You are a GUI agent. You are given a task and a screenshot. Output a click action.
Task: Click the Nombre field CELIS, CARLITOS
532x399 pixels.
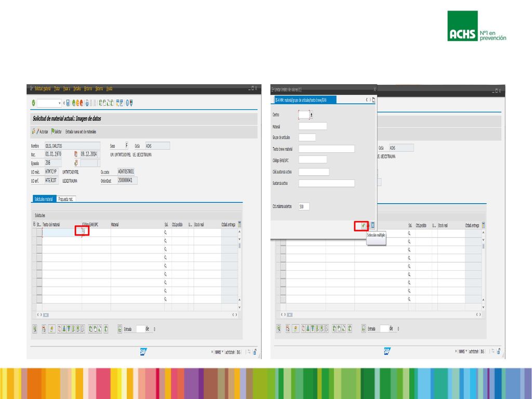click(x=72, y=146)
